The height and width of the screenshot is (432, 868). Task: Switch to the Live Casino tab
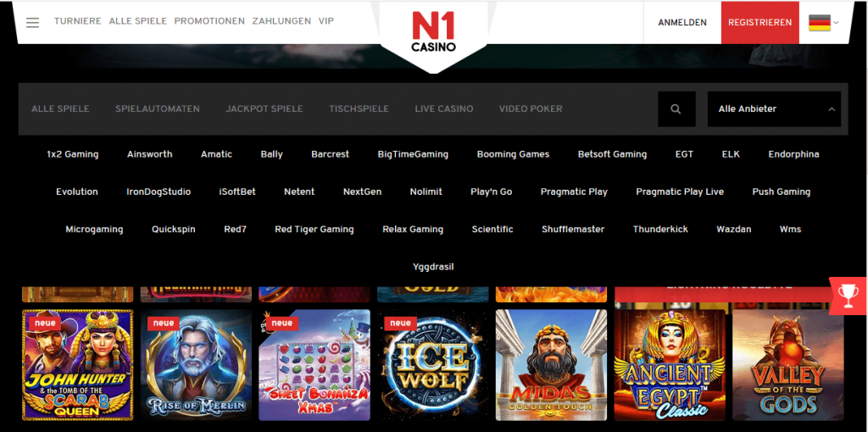click(444, 109)
